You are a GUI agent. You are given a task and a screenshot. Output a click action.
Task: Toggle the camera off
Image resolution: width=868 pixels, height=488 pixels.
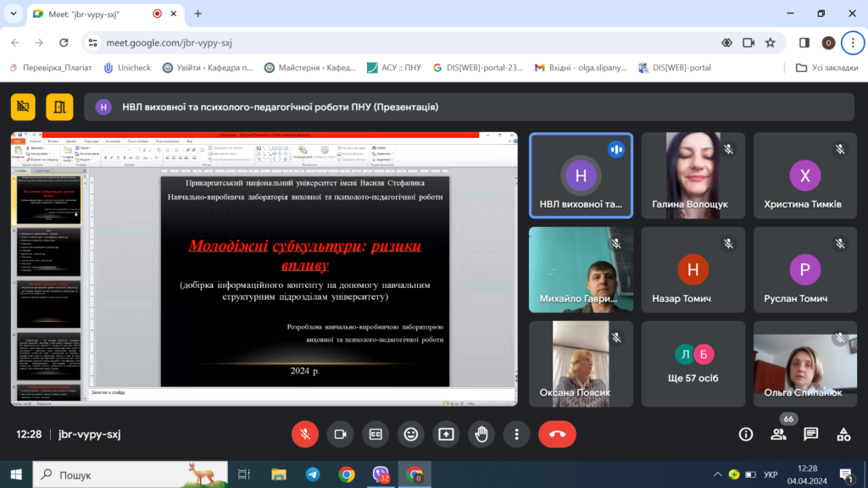click(340, 434)
